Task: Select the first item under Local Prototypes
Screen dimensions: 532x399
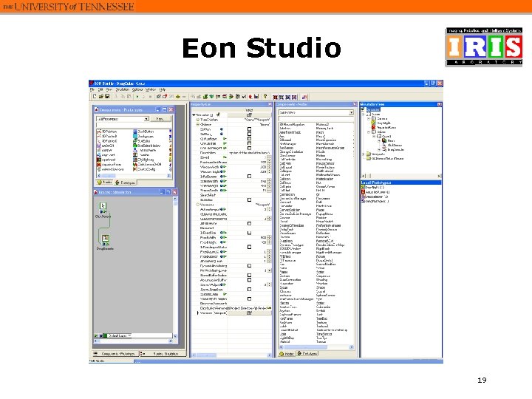Action: (x=375, y=187)
